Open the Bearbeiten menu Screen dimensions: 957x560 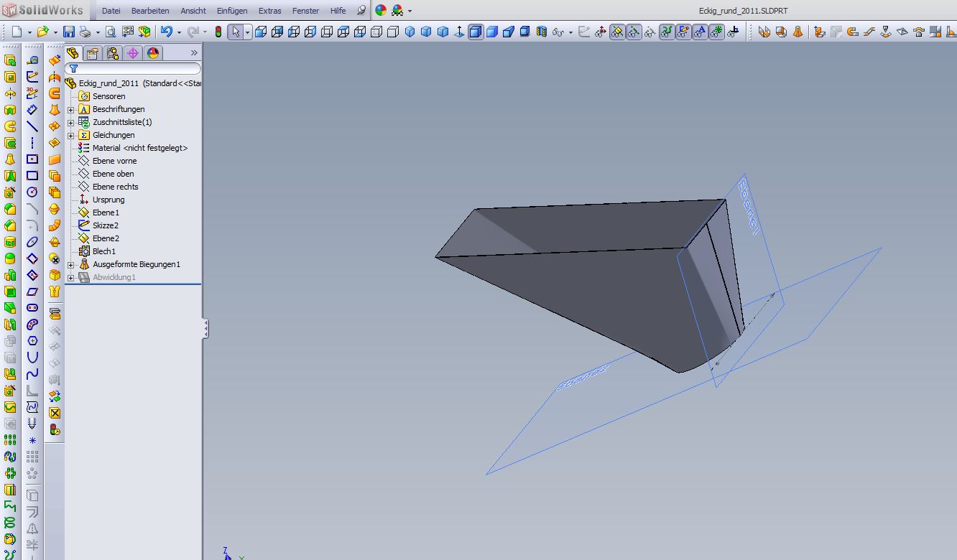point(150,11)
